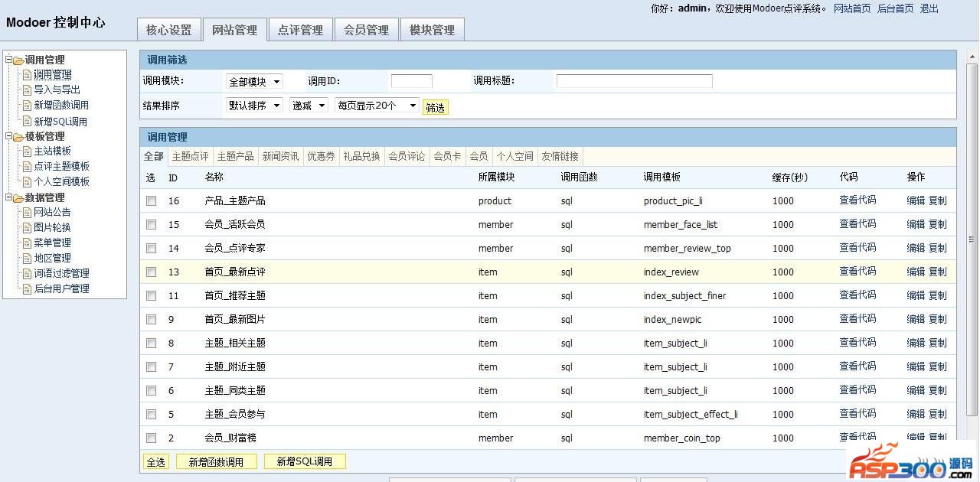Click the page icon beside 菜单管理
The height and width of the screenshot is (482, 980).
pos(28,243)
